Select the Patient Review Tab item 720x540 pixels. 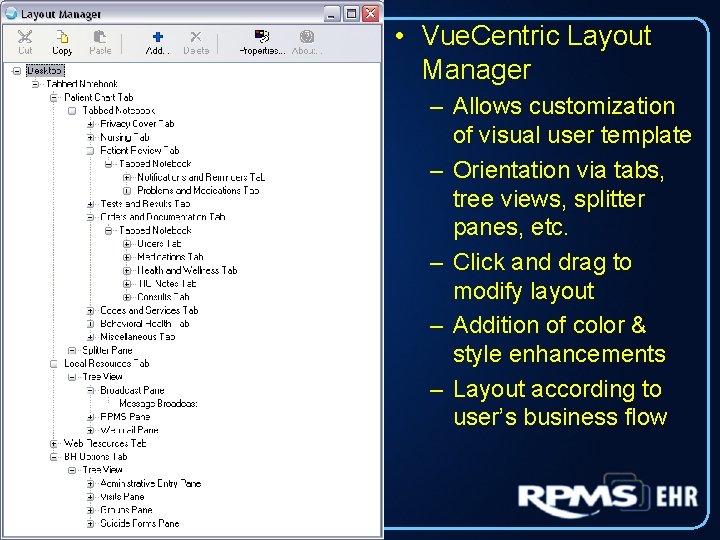pos(140,151)
